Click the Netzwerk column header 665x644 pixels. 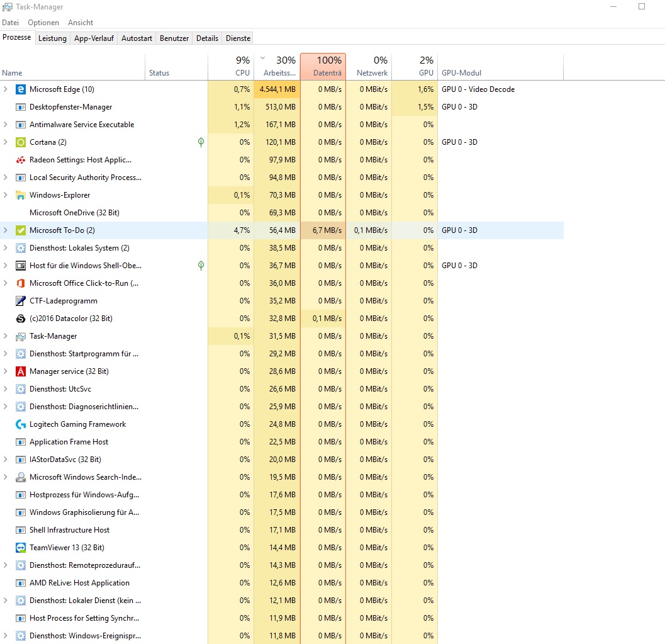(x=371, y=66)
